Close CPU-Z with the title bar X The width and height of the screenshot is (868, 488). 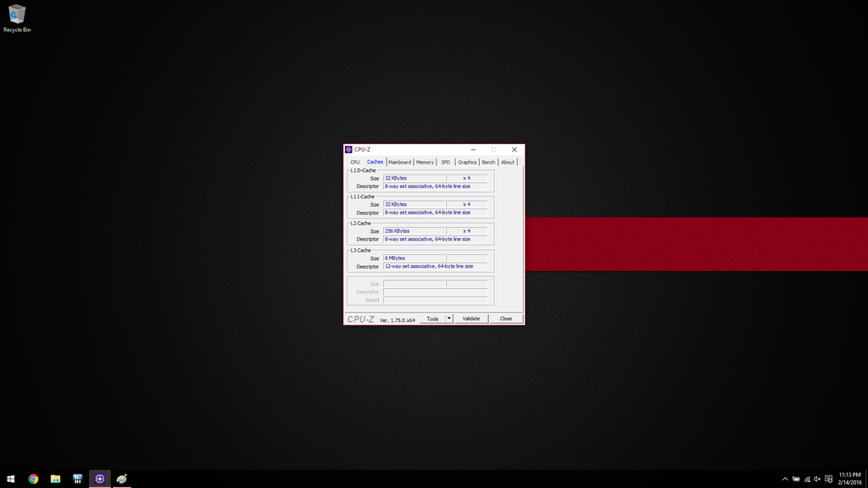pos(515,149)
